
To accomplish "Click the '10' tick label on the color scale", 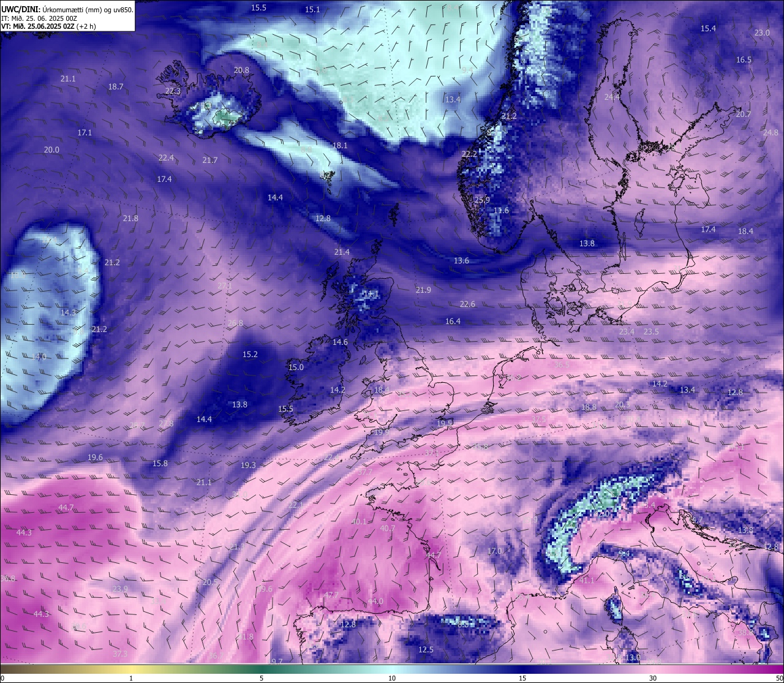I will point(392,678).
